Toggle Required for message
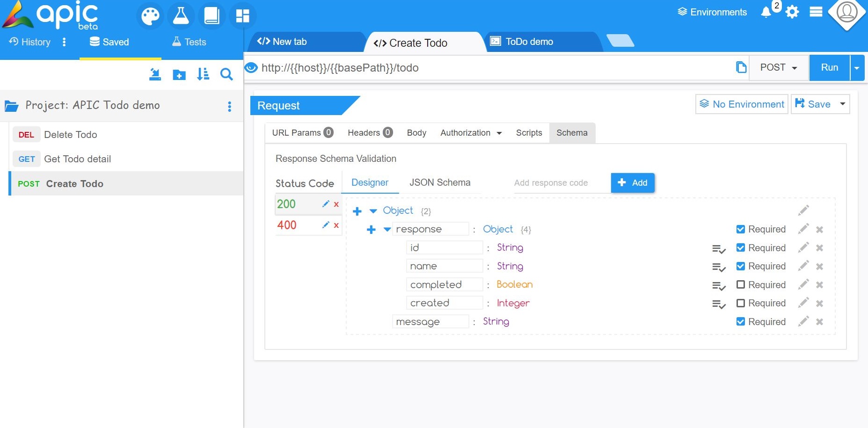868x428 pixels. click(x=741, y=321)
